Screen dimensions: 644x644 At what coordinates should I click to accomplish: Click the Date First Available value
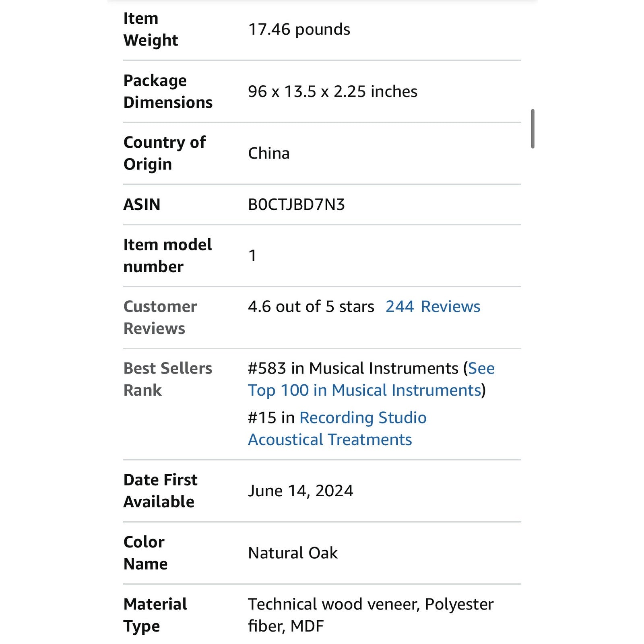coord(300,491)
